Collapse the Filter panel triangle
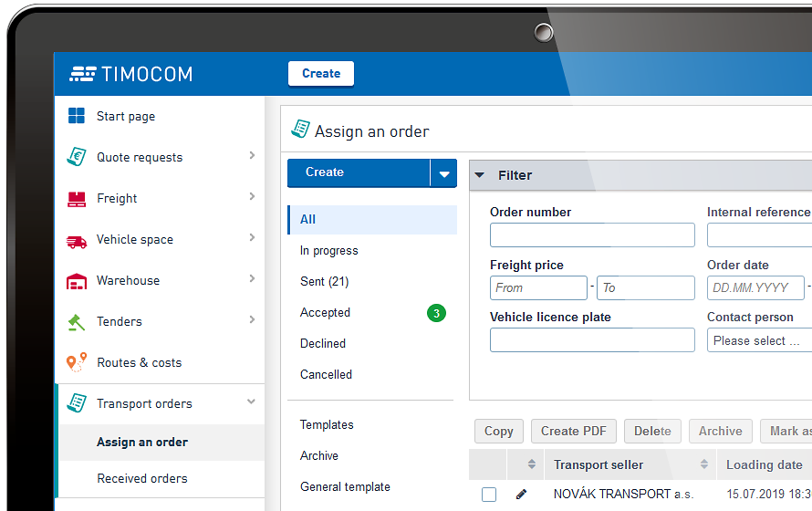This screenshot has height=511, width=812. tap(480, 175)
